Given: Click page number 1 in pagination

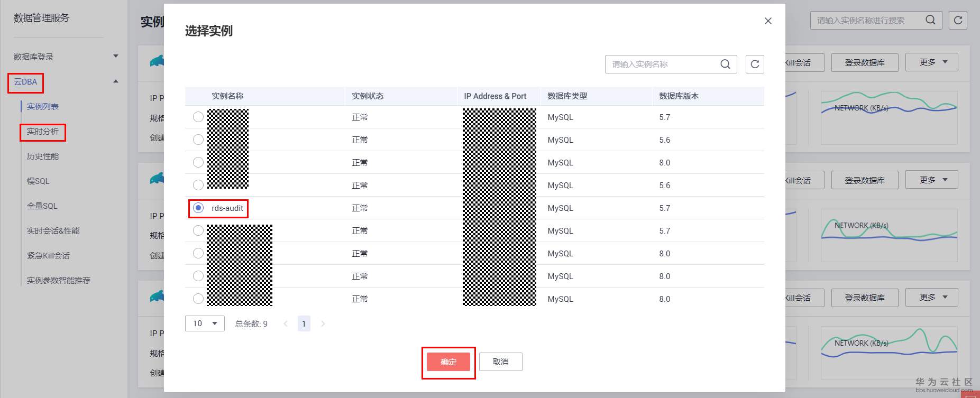Looking at the screenshot, I should tap(304, 323).
